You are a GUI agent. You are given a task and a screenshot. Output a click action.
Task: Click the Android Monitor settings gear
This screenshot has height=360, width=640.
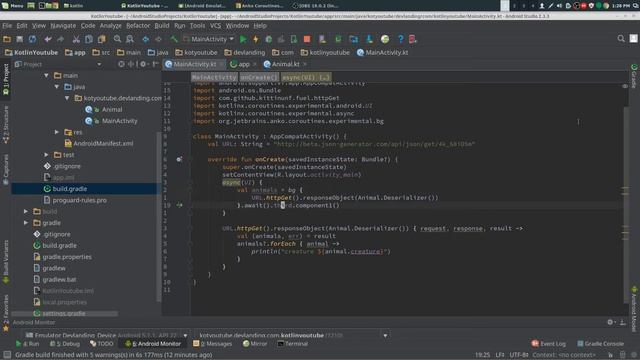coord(610,322)
